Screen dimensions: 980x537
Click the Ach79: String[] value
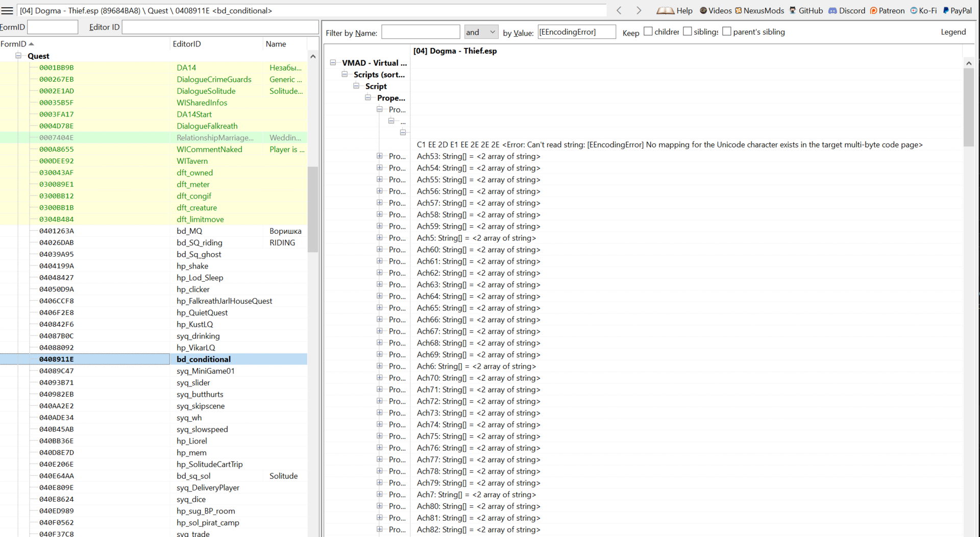pyautogui.click(x=478, y=483)
